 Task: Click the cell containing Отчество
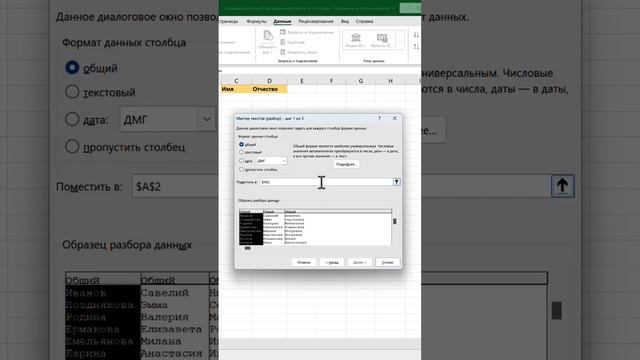(x=269, y=89)
